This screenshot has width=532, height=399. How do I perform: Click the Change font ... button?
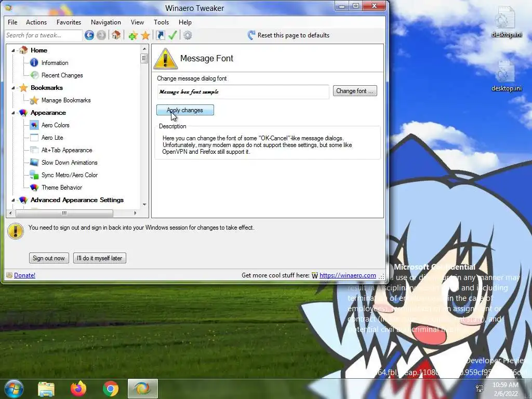pyautogui.click(x=355, y=91)
